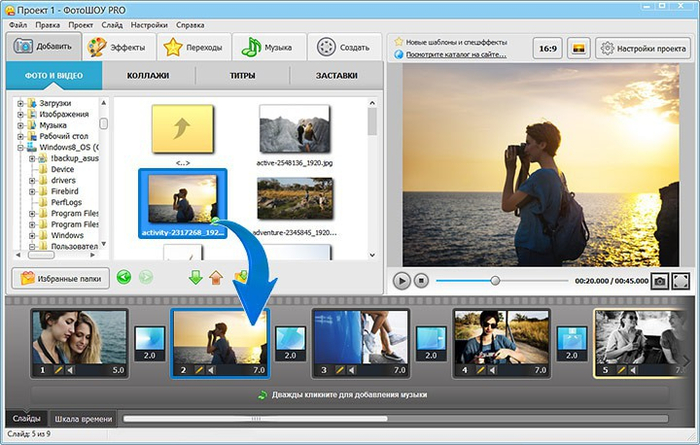The width and height of the screenshot is (700, 445).
Task: Expand the Загрузки folder in tree
Action: (21, 102)
